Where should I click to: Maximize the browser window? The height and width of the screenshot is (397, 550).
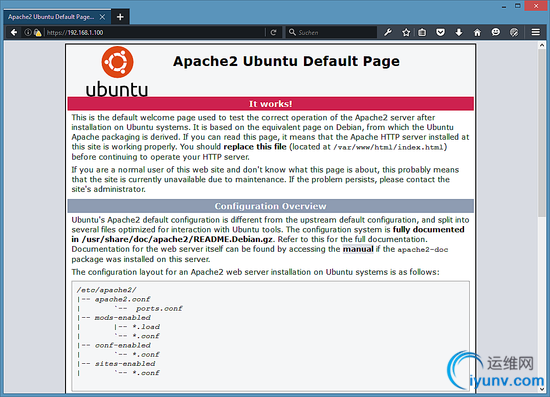(518, 6)
